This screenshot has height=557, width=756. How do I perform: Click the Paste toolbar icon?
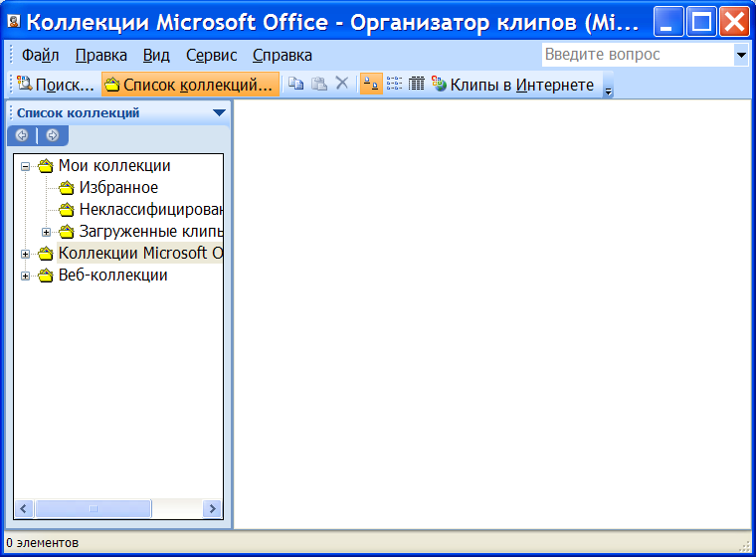coord(318,84)
